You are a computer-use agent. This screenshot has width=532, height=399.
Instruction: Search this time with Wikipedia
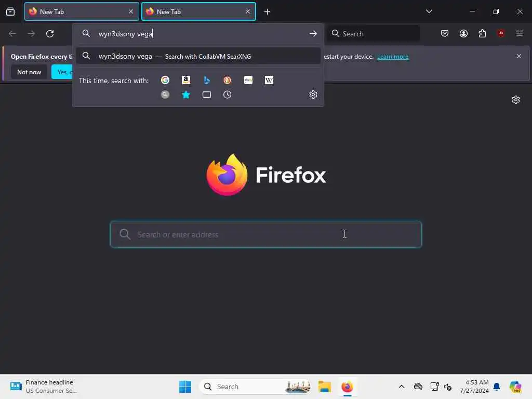click(269, 80)
